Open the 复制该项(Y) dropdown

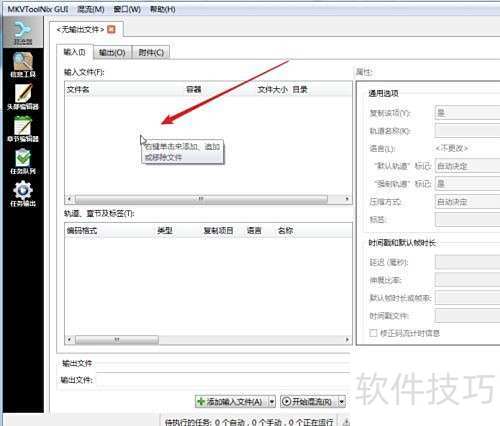click(x=467, y=113)
